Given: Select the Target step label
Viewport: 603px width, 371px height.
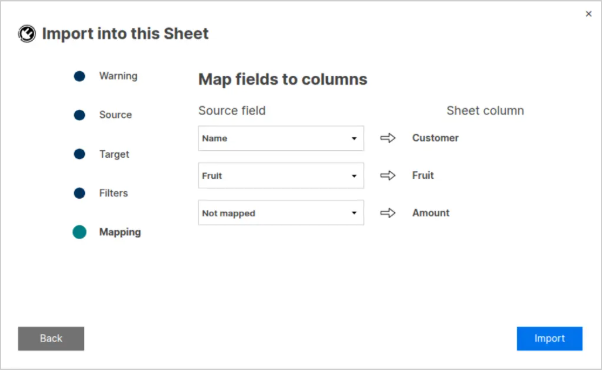Looking at the screenshot, I should pyautogui.click(x=114, y=154).
